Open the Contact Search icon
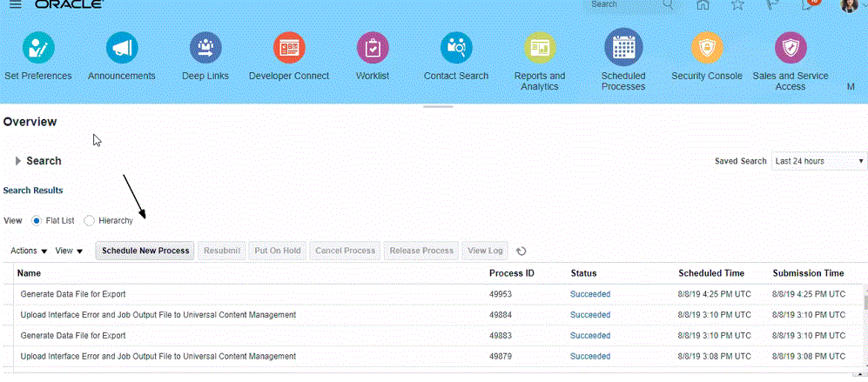Screen dimensions: 868x382 pyautogui.click(x=456, y=47)
